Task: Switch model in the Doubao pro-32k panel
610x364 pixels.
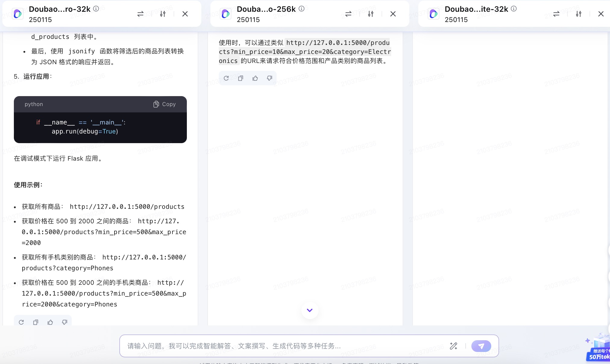Action: pyautogui.click(x=140, y=14)
